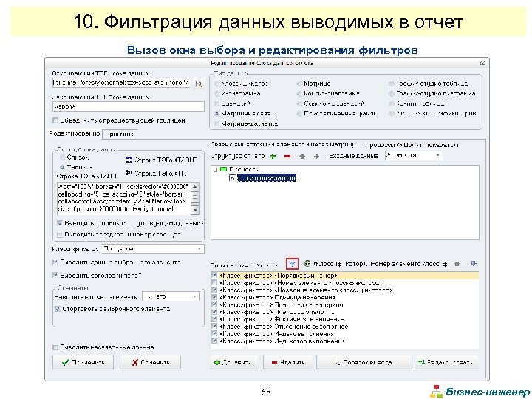Click the green plus in report structure toolbar
This screenshot has width=532, height=399.
(x=273, y=157)
